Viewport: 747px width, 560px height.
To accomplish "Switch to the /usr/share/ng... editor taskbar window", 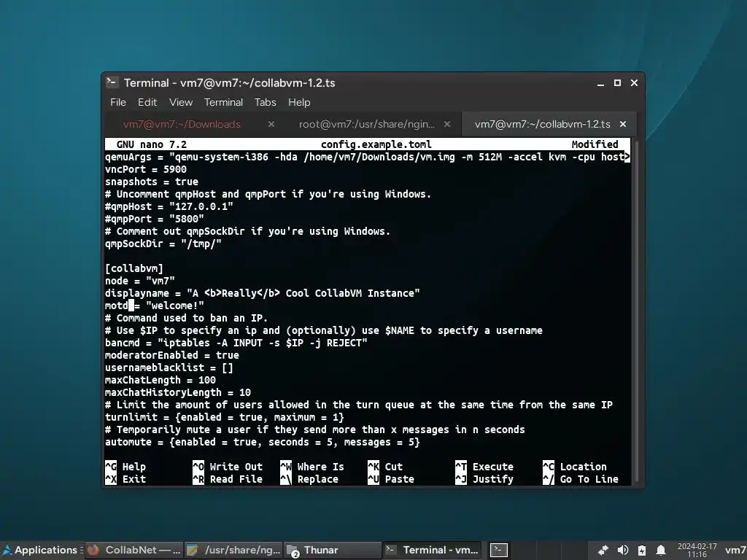I will 233,550.
